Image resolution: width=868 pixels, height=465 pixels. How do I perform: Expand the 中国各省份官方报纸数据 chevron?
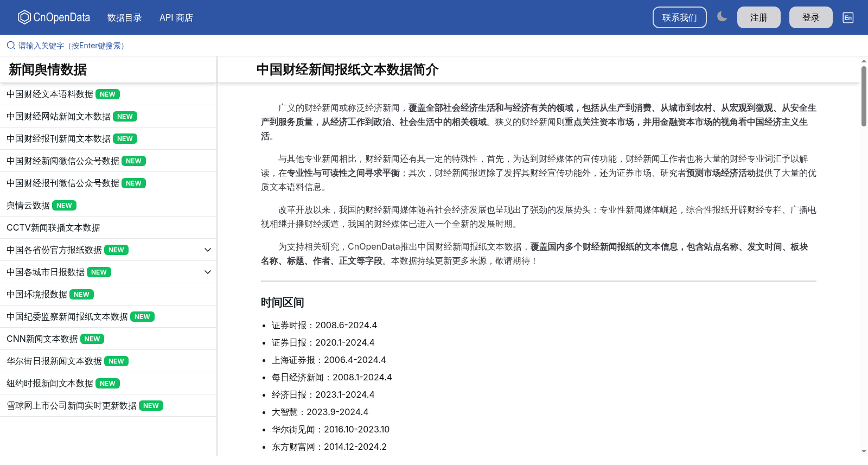coord(208,250)
